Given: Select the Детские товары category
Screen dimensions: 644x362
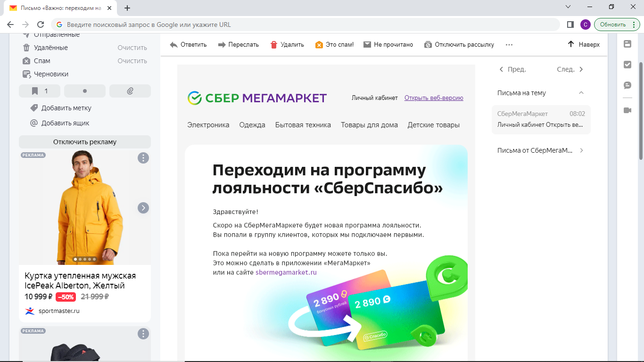Looking at the screenshot, I should pyautogui.click(x=434, y=125).
